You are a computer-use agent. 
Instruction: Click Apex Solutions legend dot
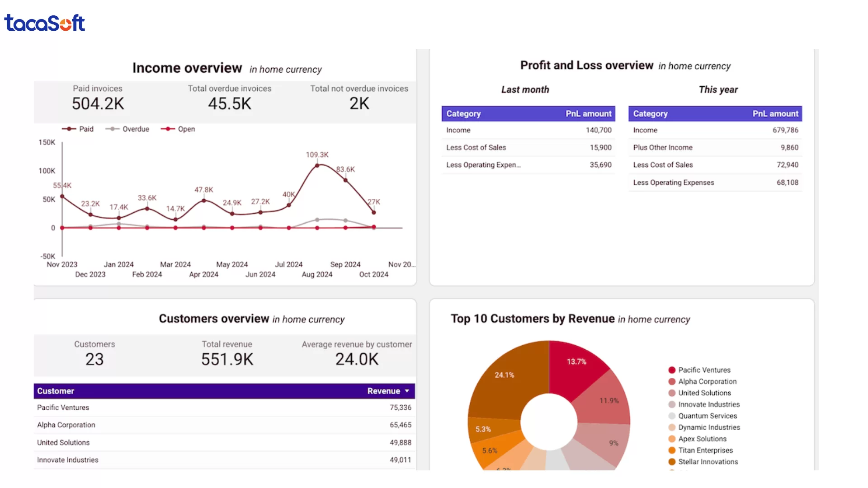(672, 439)
